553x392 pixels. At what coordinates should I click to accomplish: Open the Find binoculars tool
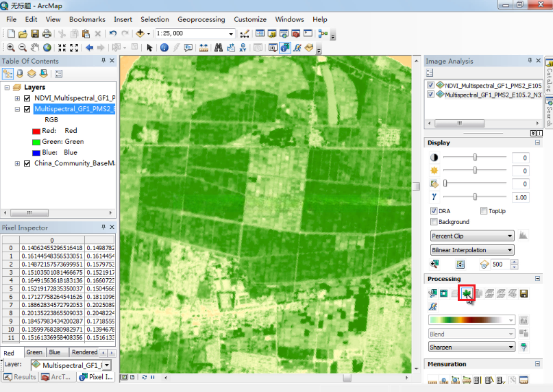coord(219,47)
